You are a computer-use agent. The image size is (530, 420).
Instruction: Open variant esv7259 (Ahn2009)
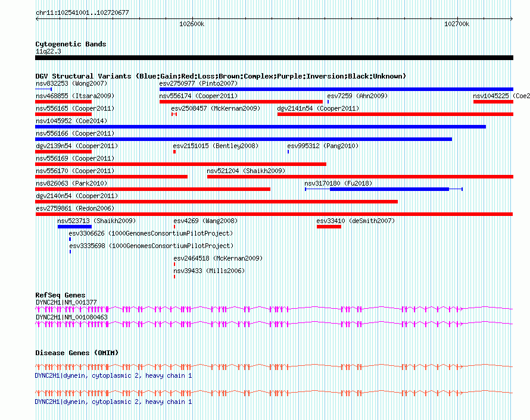point(357,96)
